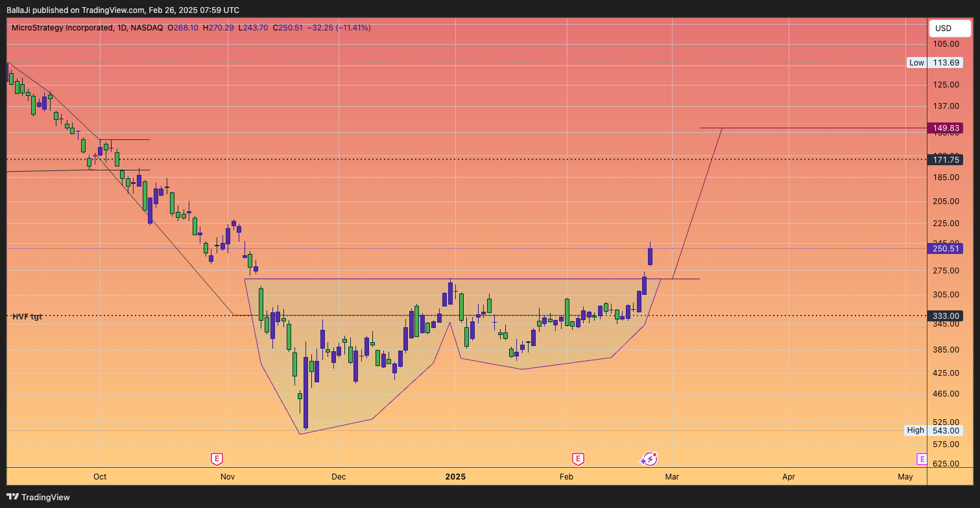Click the 385.00 price axis label

946,350
